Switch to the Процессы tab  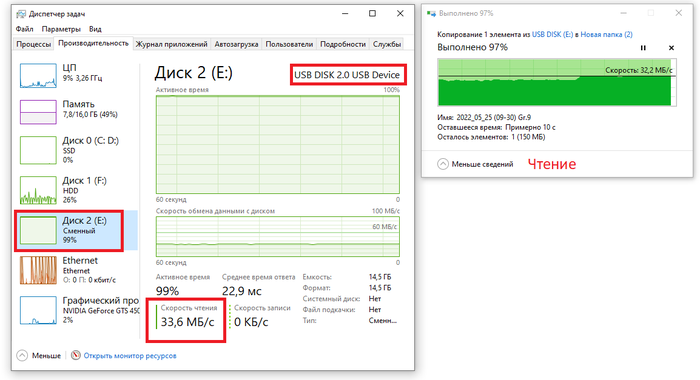click(33, 44)
